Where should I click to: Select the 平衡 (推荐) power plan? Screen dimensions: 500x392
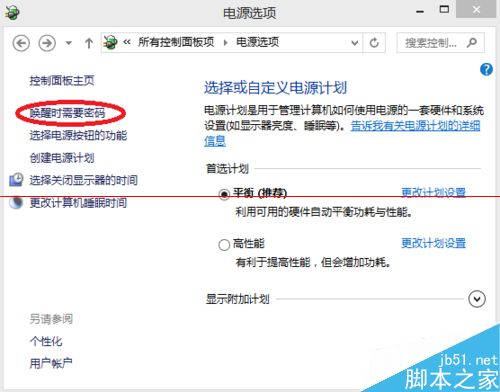click(x=224, y=194)
